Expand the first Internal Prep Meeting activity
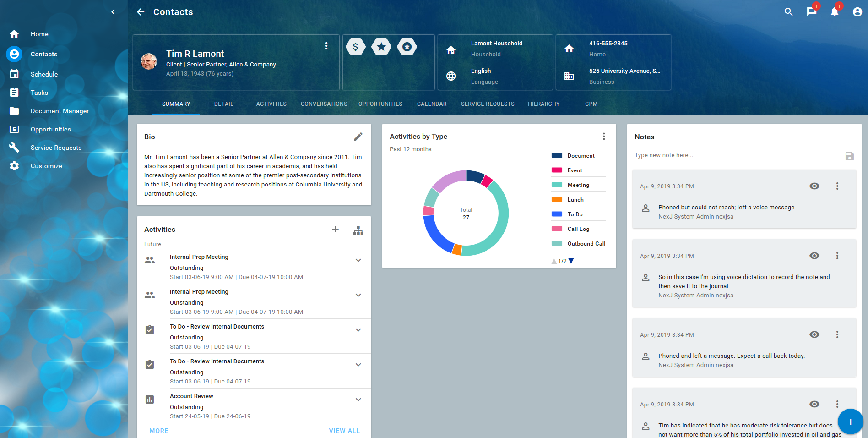868x438 pixels. (x=358, y=260)
